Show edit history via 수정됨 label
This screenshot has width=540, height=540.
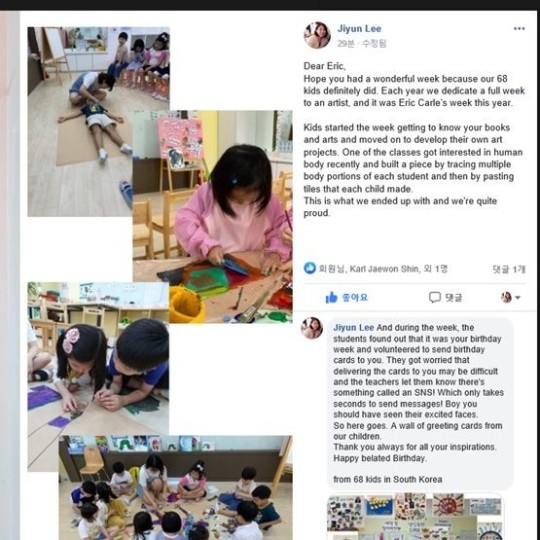pyautogui.click(x=374, y=43)
